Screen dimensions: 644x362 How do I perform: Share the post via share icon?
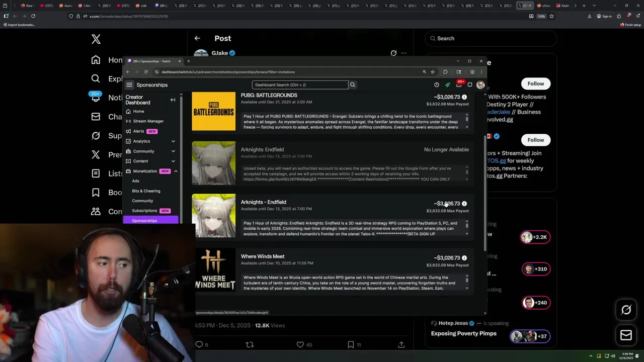tap(401, 344)
